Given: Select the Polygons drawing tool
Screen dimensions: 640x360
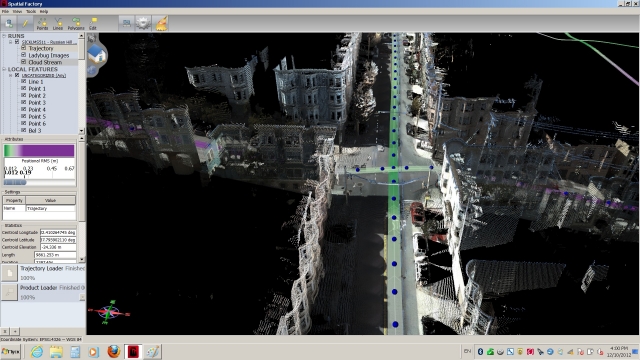Looking at the screenshot, I should [76, 24].
